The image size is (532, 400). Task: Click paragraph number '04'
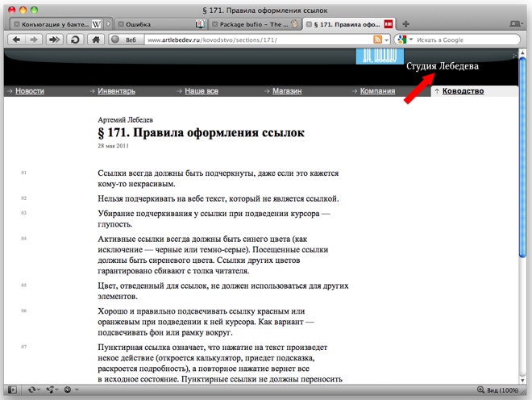23,239
